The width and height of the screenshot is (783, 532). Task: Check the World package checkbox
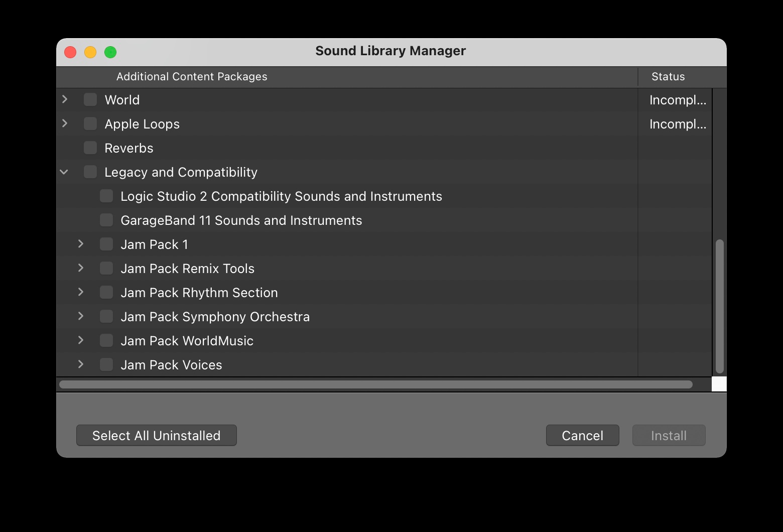[90, 99]
